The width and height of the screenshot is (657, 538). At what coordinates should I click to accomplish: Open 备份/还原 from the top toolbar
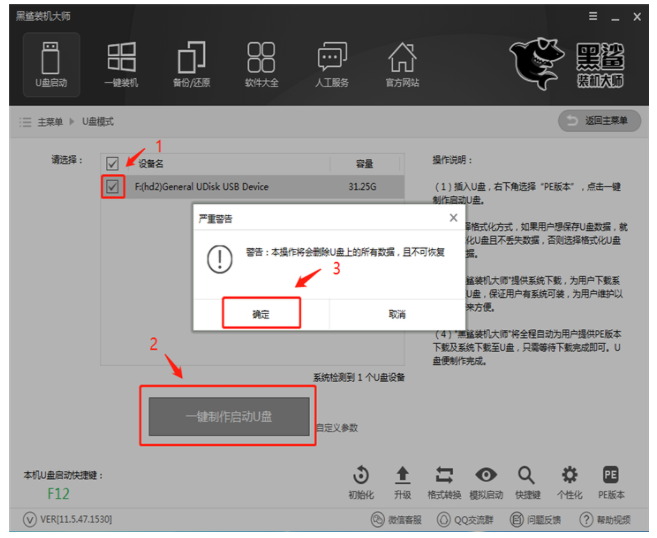190,62
